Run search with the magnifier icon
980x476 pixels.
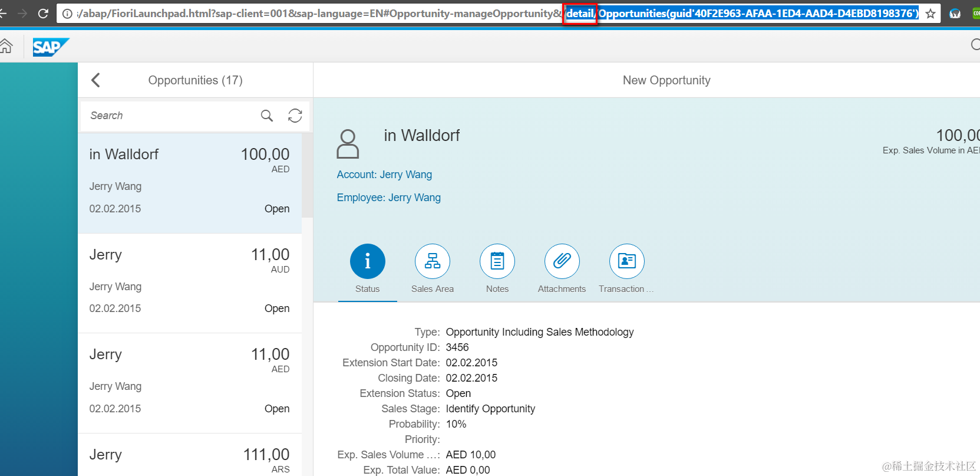tap(267, 116)
